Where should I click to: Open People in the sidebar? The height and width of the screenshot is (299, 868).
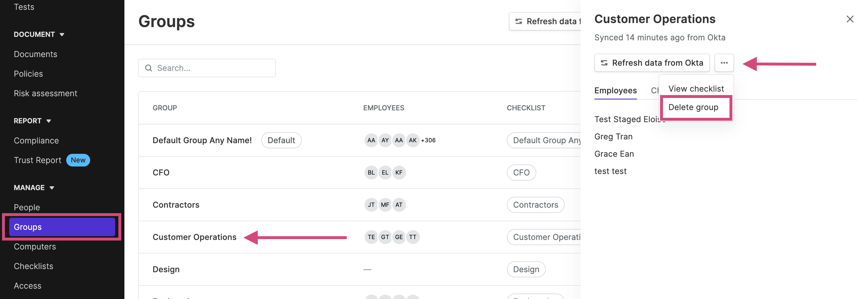(26, 207)
